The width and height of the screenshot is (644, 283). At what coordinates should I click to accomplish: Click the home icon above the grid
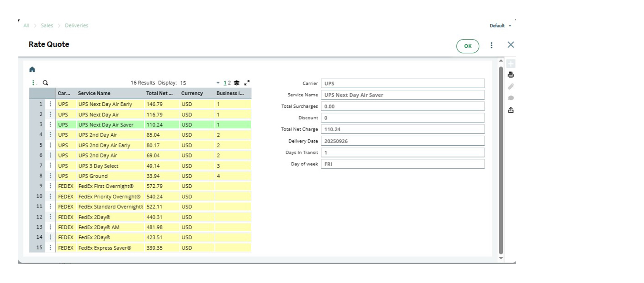[x=32, y=69]
